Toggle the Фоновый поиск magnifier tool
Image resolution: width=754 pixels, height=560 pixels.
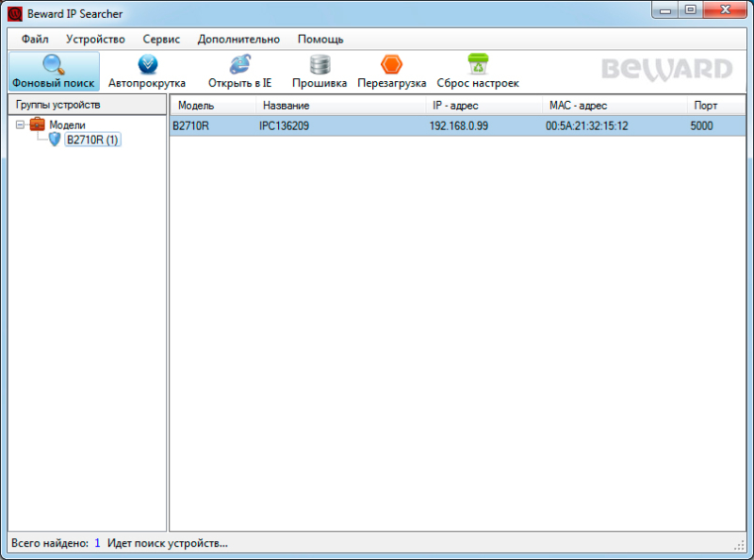(x=54, y=72)
